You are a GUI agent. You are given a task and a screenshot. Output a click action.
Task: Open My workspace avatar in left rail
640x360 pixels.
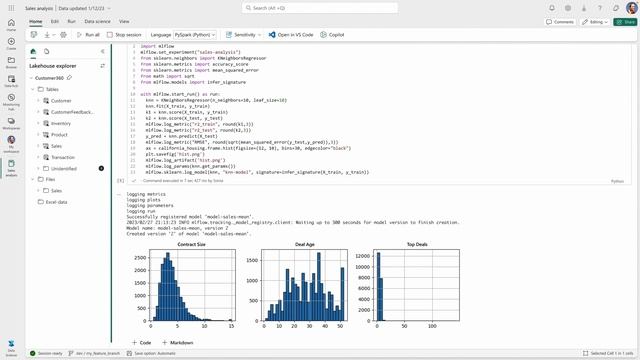[x=11, y=144]
